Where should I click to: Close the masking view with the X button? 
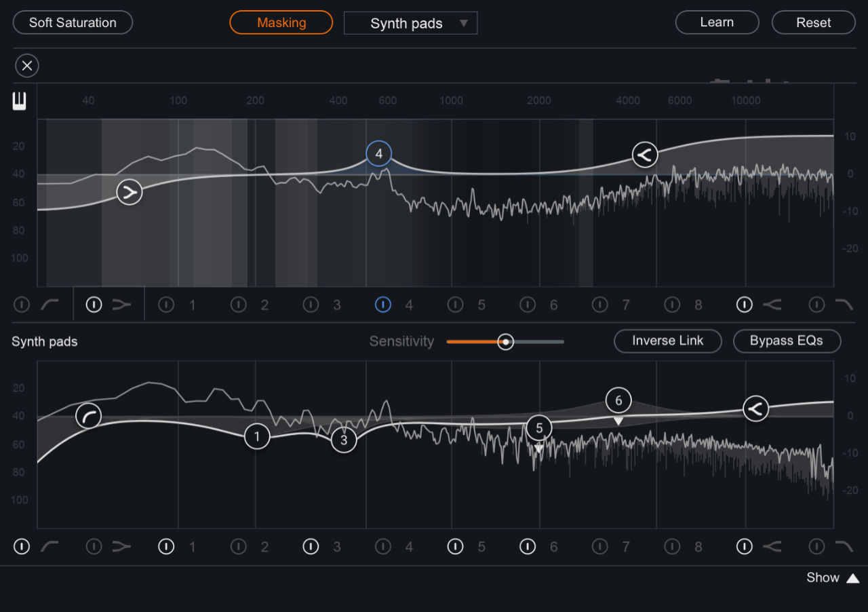click(x=26, y=66)
